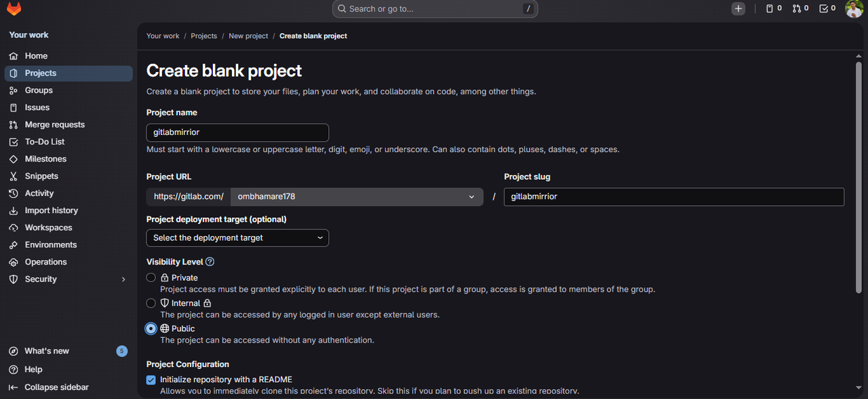Click the page vertical scrollbar
The height and width of the screenshot is (399, 868).
(859, 176)
